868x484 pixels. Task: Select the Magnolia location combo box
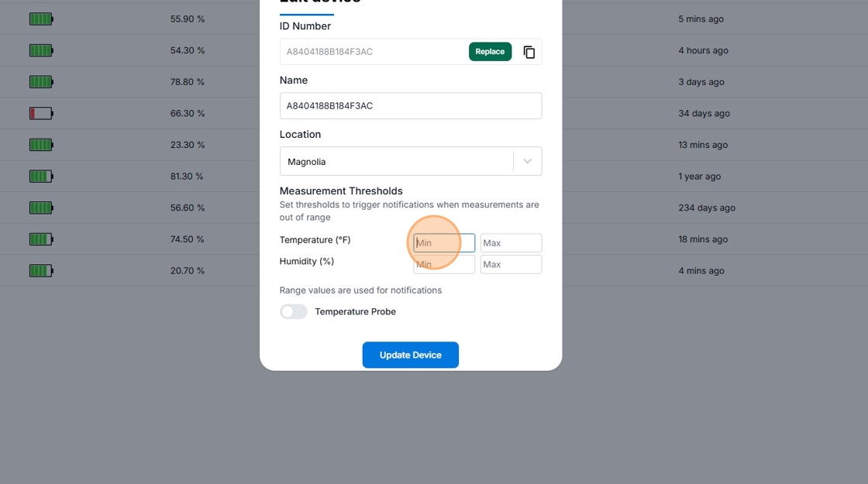[x=395, y=162]
